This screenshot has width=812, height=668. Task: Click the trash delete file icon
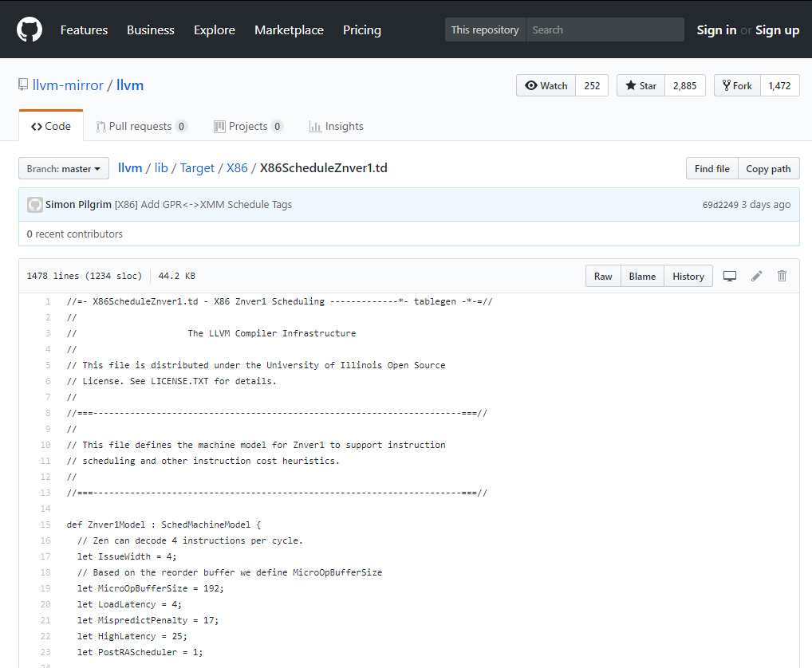(782, 276)
